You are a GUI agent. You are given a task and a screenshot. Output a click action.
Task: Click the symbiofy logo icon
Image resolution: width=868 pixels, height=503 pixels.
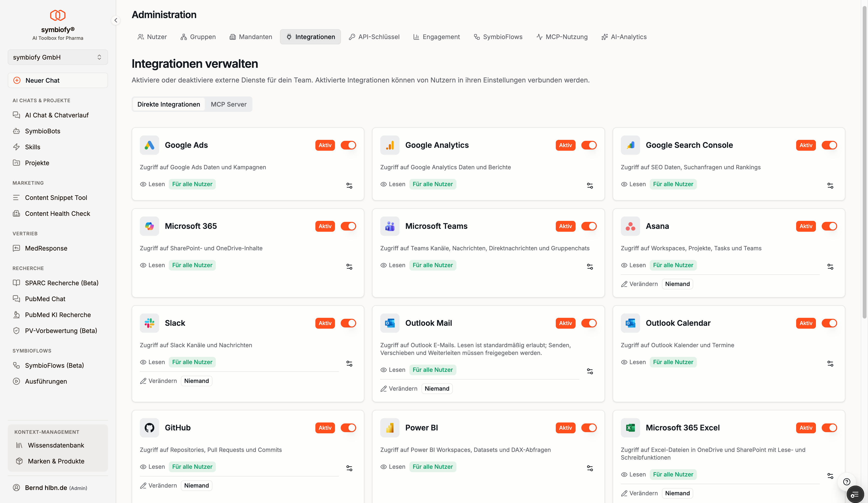tap(58, 15)
